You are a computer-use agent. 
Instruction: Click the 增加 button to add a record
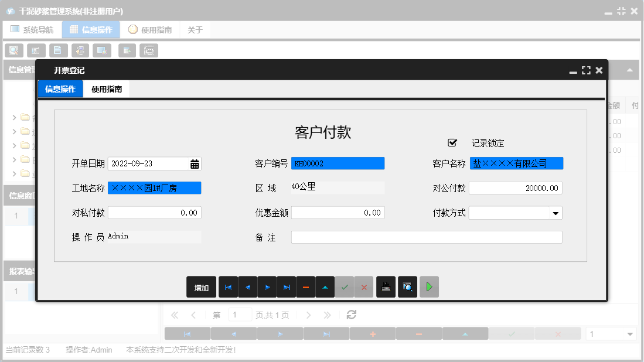click(x=201, y=287)
